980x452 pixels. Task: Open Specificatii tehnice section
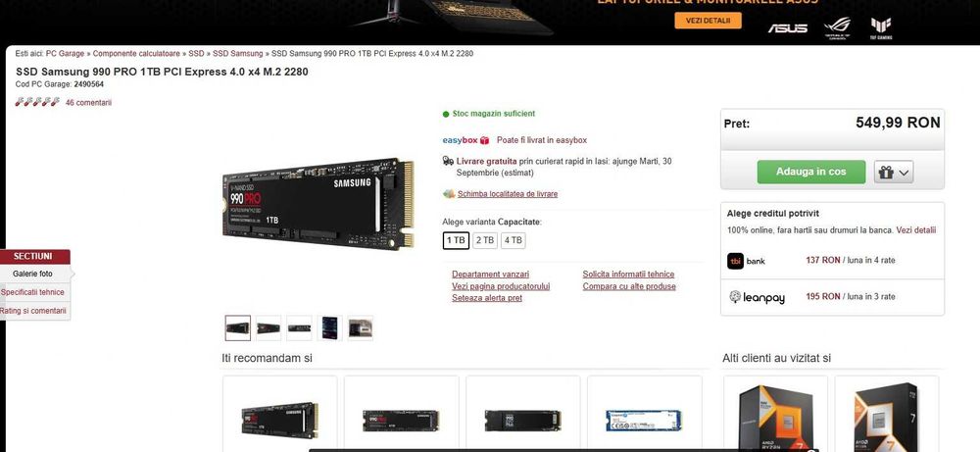pos(33,292)
